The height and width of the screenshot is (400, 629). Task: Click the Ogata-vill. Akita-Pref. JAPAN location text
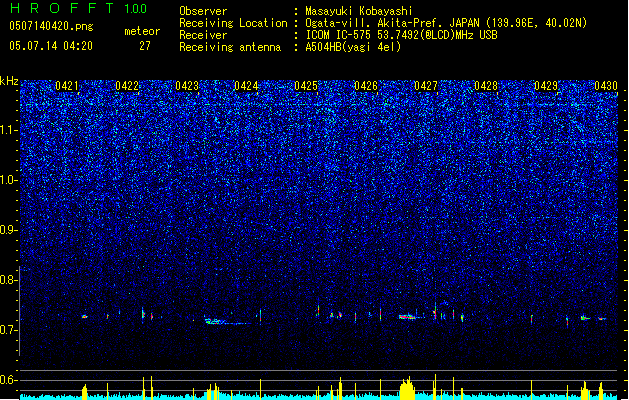click(x=446, y=23)
